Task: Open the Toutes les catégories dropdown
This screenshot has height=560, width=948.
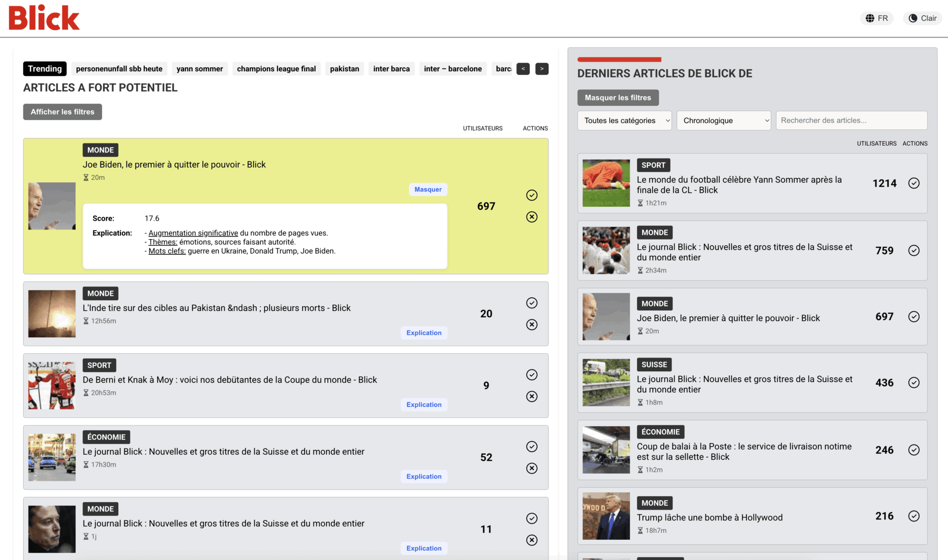Action: 625,120
